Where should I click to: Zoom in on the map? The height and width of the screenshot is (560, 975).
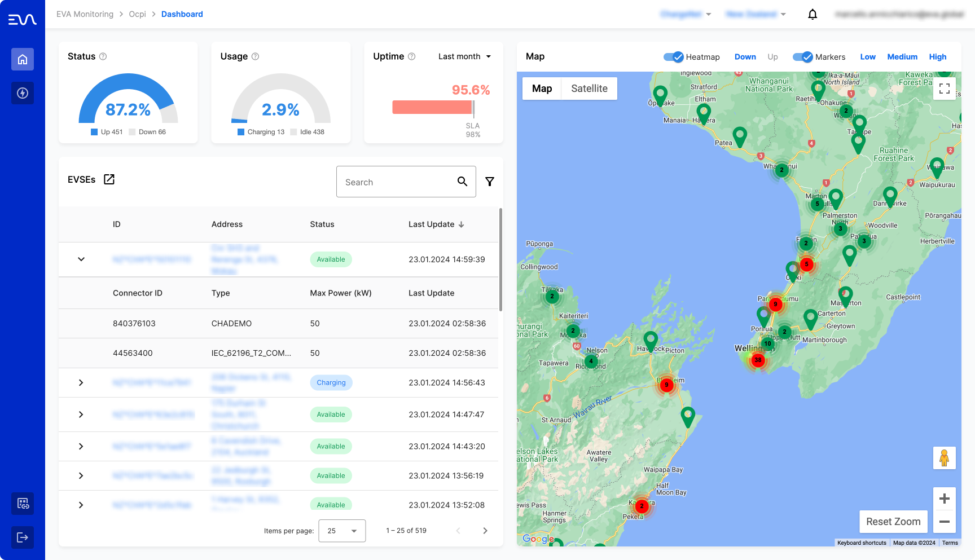point(945,499)
